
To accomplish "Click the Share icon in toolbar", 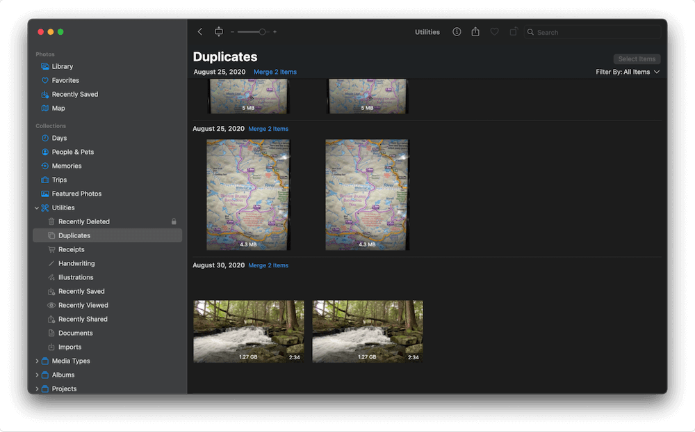I will click(x=476, y=32).
